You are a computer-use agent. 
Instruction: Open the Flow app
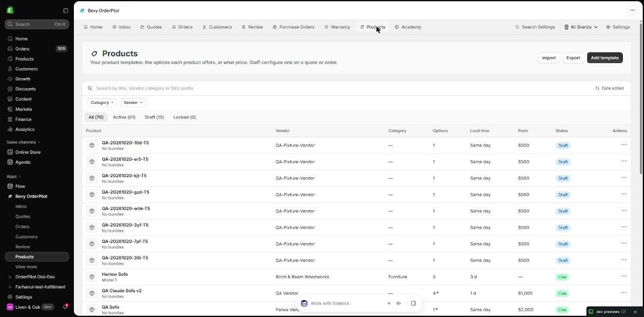[x=20, y=186]
